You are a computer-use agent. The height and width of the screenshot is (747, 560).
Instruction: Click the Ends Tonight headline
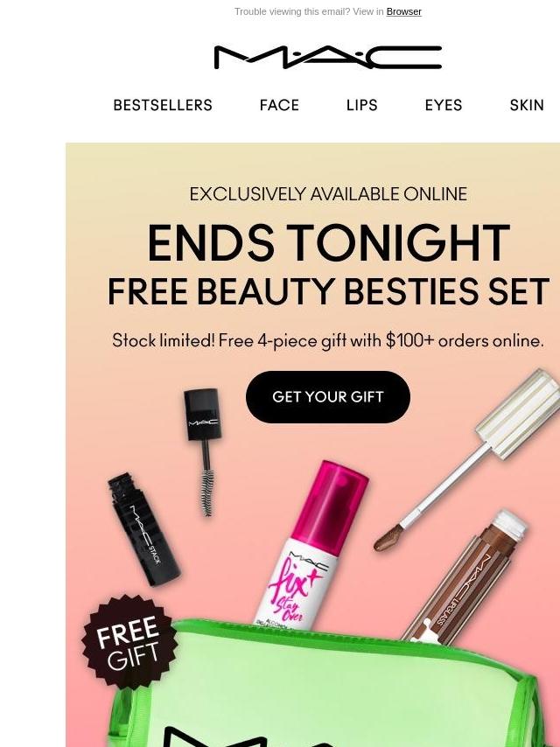tap(329, 242)
